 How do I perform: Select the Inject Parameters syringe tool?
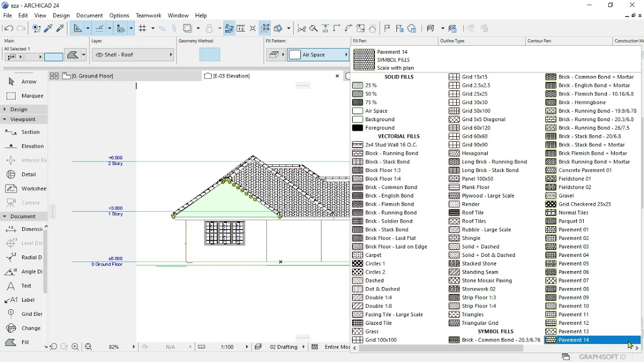(60, 29)
